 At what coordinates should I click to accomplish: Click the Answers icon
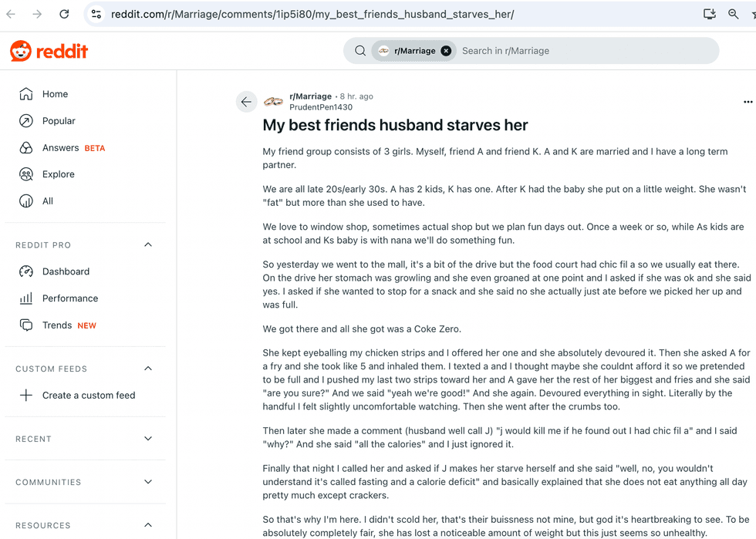(26, 148)
